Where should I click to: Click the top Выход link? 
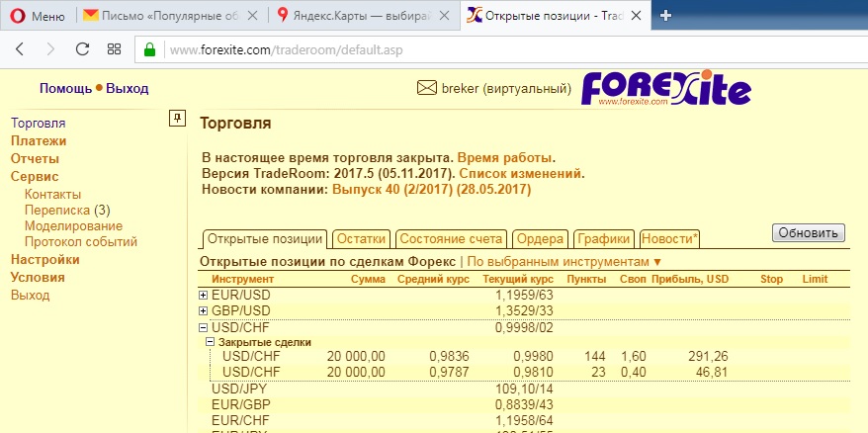(128, 89)
